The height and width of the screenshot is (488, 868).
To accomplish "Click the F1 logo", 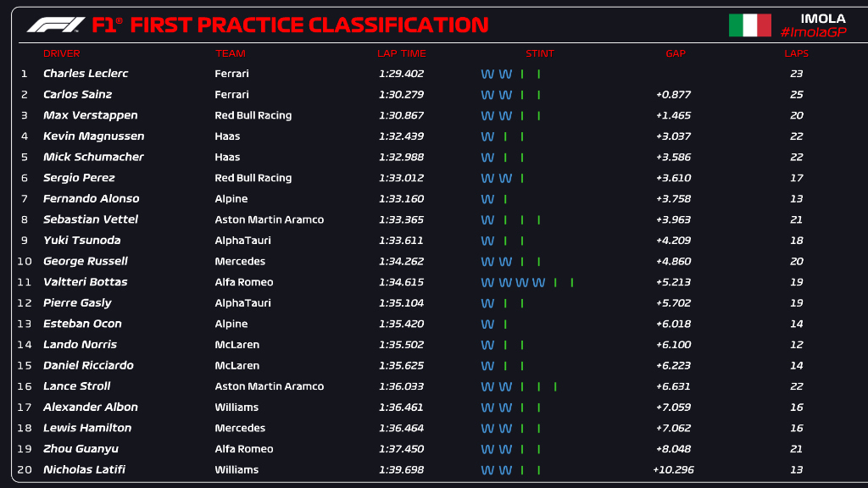I will tap(56, 25).
